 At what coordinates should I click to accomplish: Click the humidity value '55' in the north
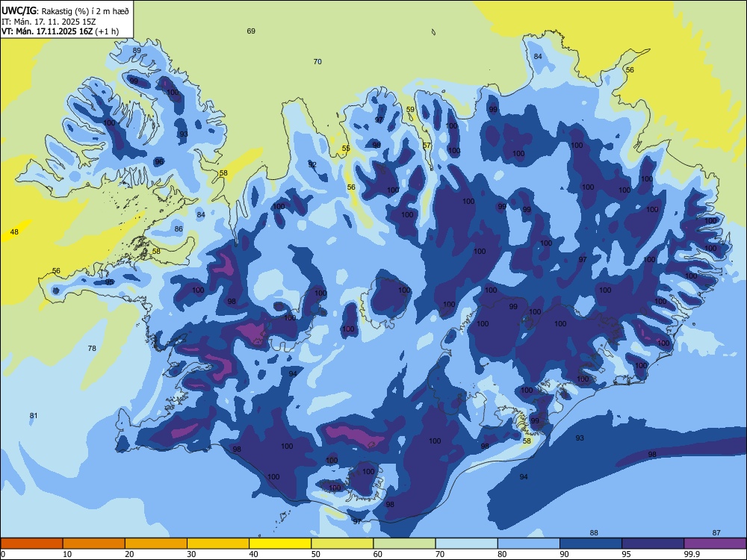pyautogui.click(x=346, y=148)
